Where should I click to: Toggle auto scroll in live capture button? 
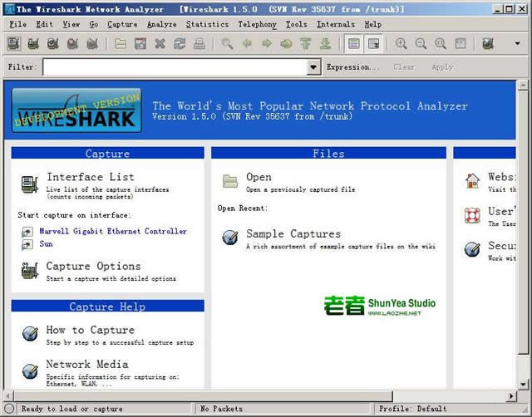[x=373, y=44]
